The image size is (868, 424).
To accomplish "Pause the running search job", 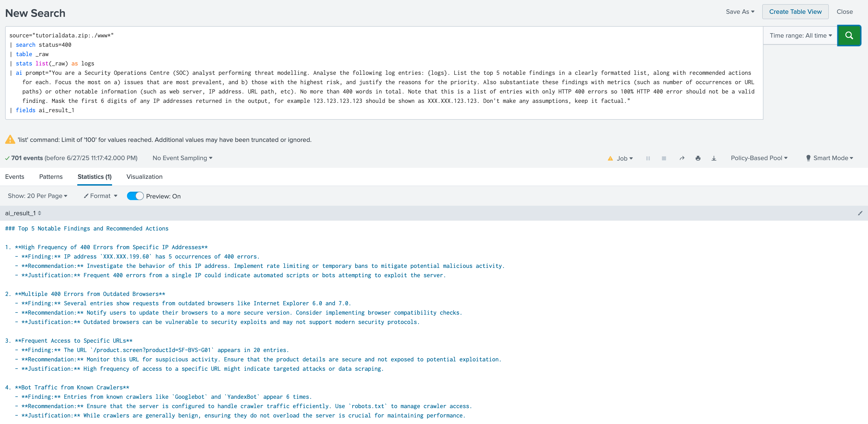I will pos(648,158).
